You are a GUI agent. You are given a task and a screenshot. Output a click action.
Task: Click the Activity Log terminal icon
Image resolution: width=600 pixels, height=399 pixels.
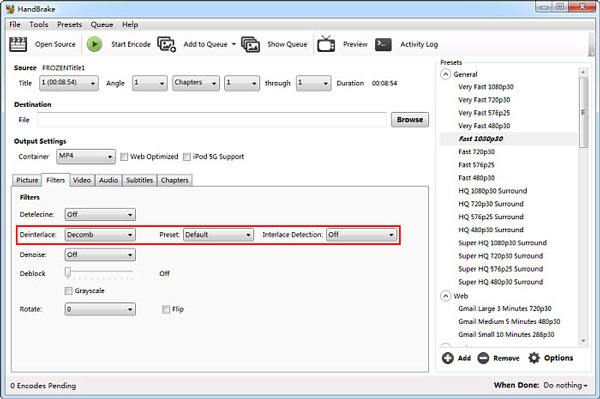pos(383,44)
